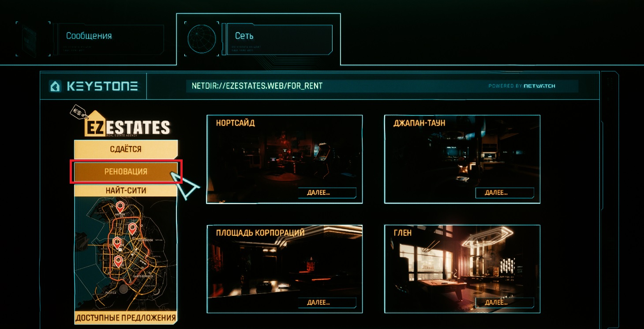Click the KEYSTONE browser title text
The image size is (644, 329).
[x=102, y=86]
